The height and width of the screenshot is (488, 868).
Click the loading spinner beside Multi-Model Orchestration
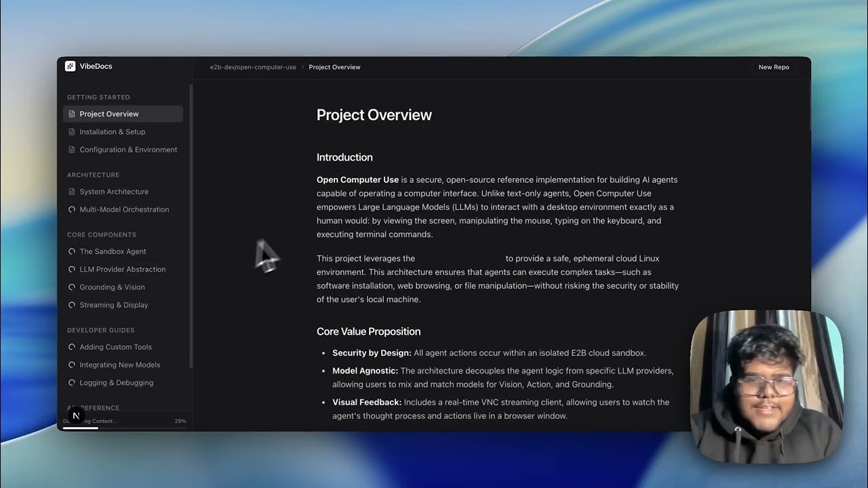(71, 209)
